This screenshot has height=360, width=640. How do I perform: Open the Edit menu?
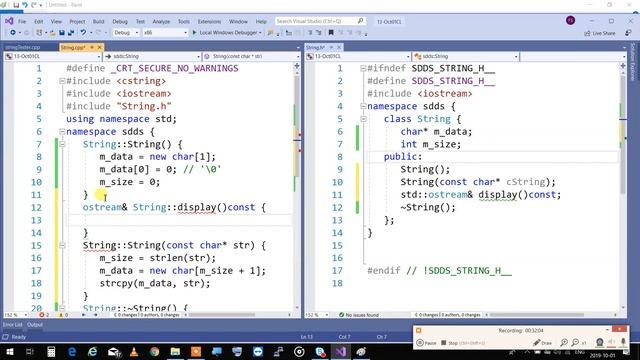[38, 21]
